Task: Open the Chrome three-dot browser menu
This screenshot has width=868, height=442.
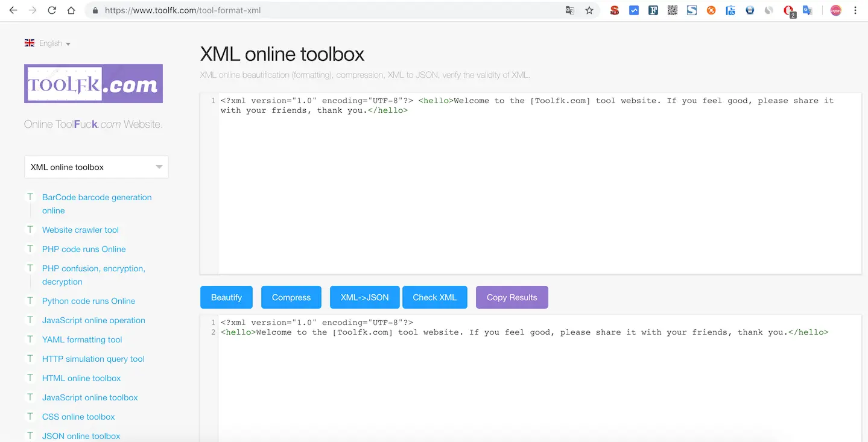Action: click(x=855, y=10)
